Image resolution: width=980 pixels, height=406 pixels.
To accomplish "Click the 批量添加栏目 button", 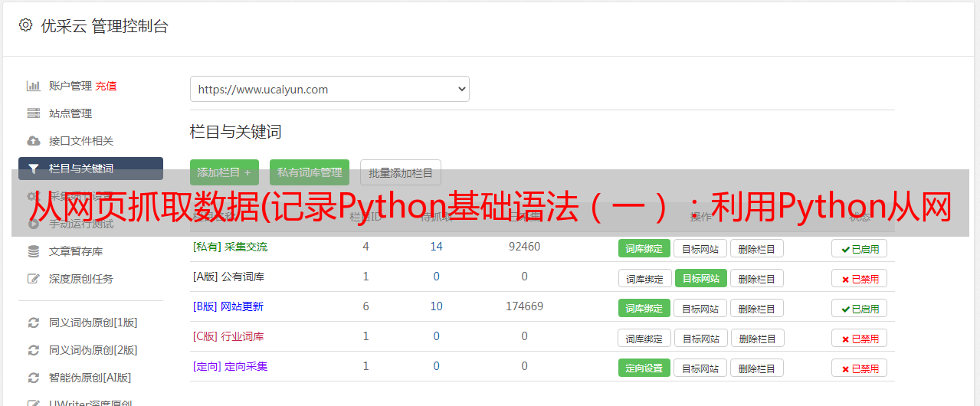I will (x=401, y=172).
